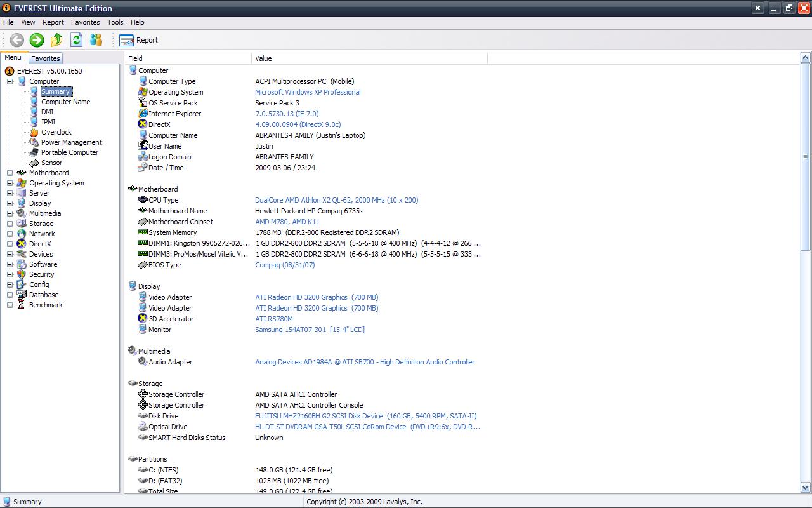This screenshot has width=812, height=508.
Task: Click the 3D Accelerator icon
Action: [x=143, y=319]
